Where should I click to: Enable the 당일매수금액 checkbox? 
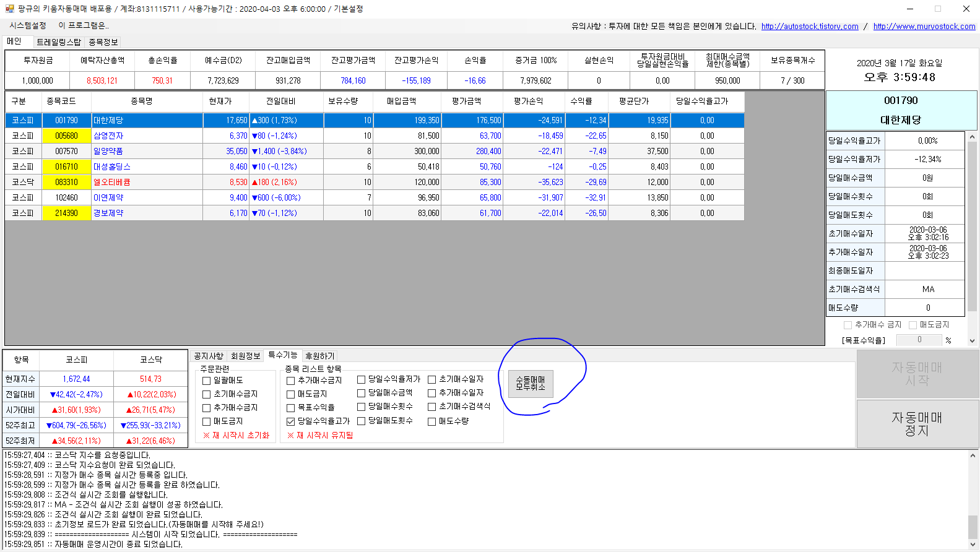pos(361,393)
